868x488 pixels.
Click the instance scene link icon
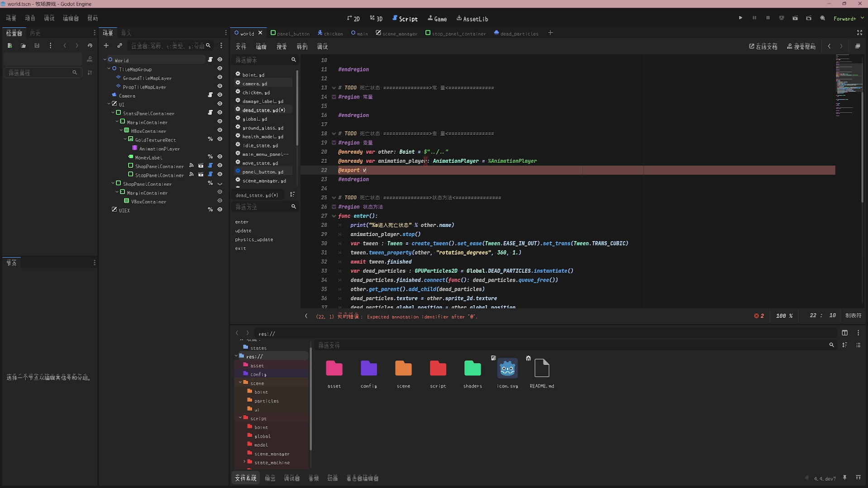[119, 46]
